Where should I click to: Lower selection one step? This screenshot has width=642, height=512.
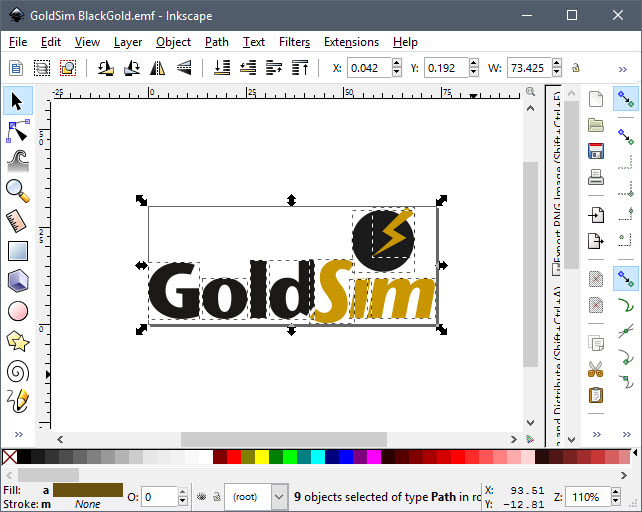248,68
